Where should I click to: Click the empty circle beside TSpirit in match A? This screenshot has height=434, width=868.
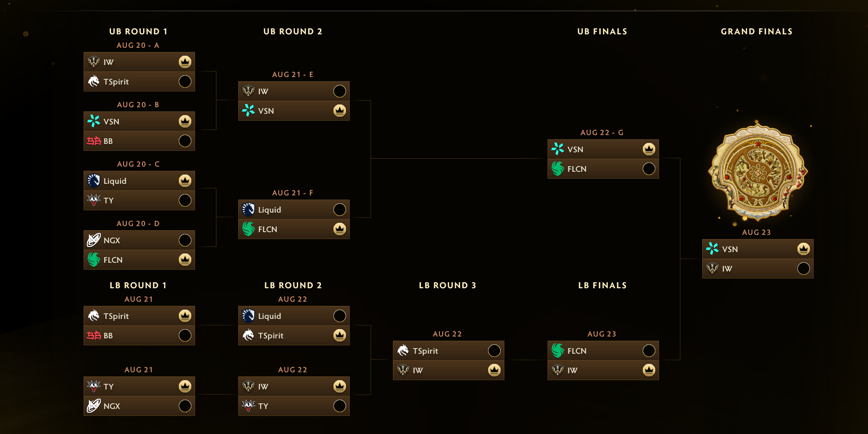click(x=185, y=81)
